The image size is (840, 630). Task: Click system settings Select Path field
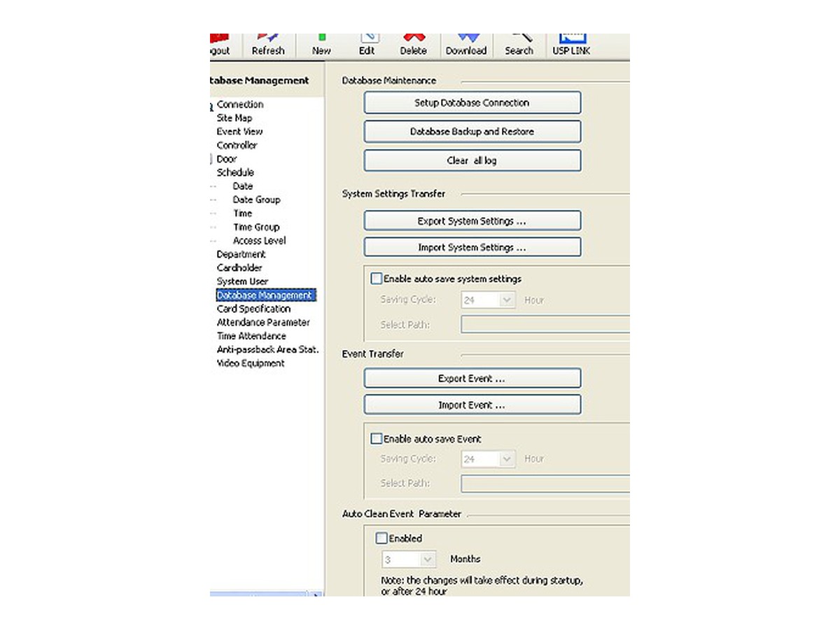(x=545, y=325)
